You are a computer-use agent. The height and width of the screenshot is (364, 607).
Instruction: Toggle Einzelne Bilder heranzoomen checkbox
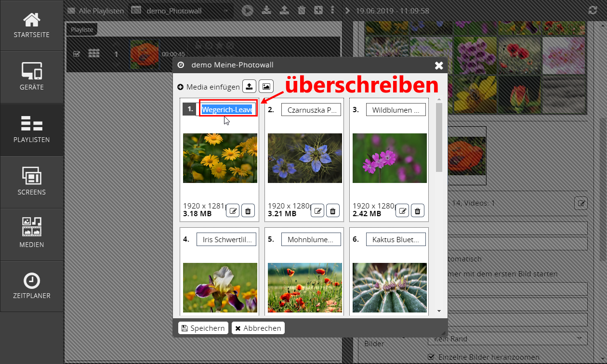pos(432,357)
